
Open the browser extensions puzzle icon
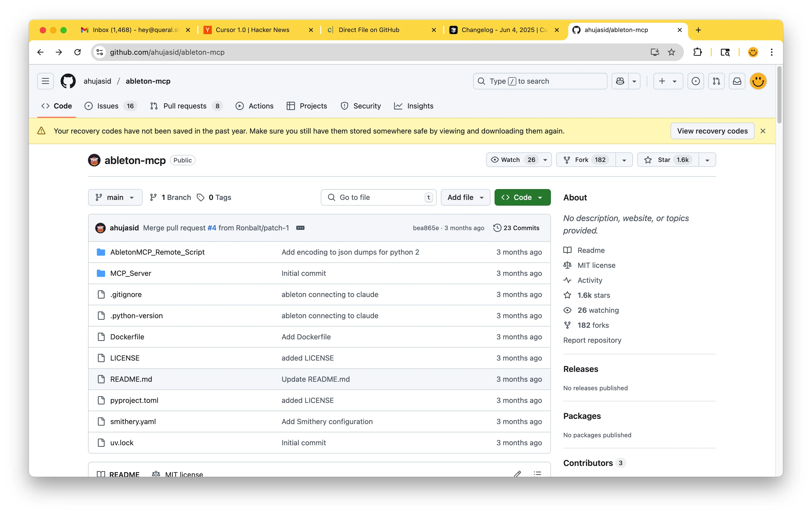click(697, 52)
